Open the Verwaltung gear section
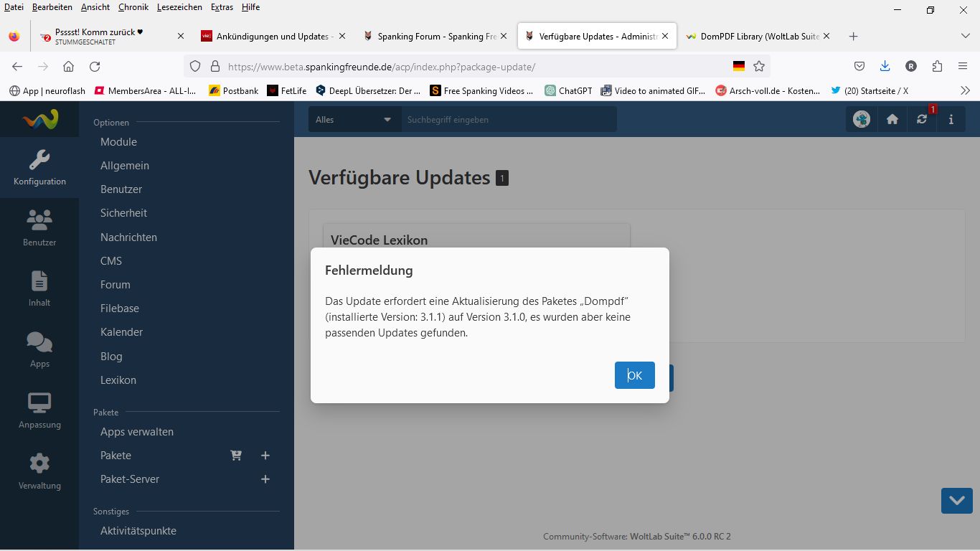Screen dimensions: 980x551 tap(39, 471)
